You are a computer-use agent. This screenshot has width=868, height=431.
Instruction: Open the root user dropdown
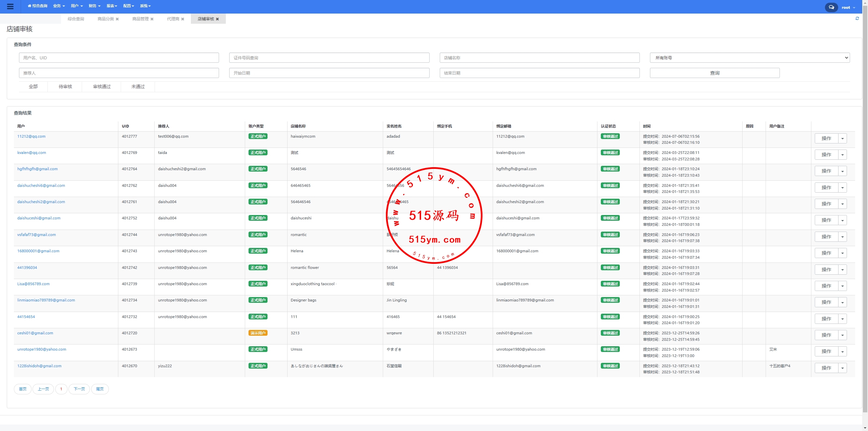[848, 7]
